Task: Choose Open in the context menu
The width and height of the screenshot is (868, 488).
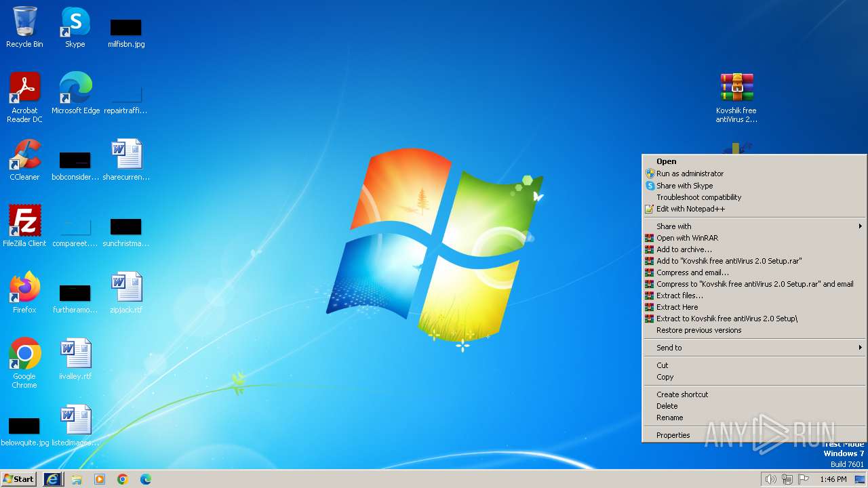Action: (x=754, y=161)
